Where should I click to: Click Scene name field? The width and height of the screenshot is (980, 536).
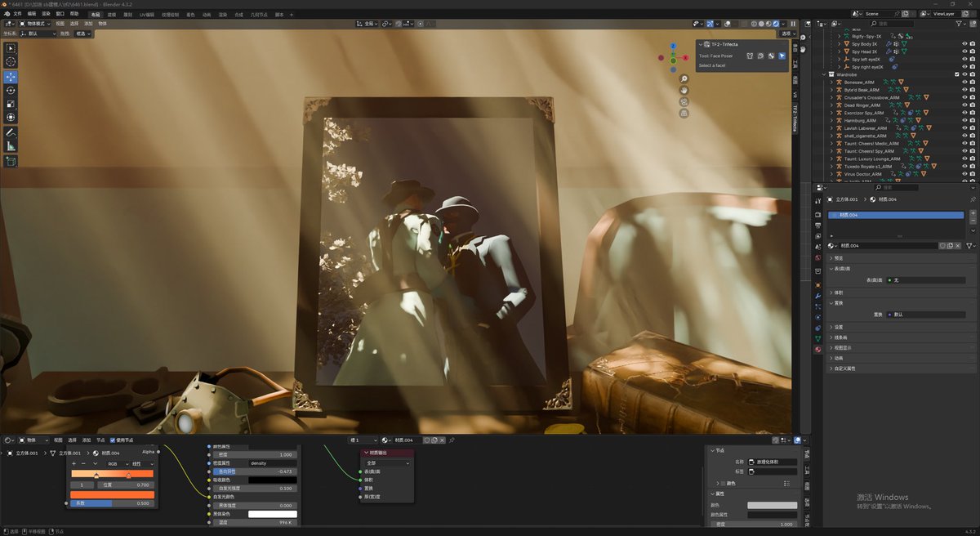[x=880, y=14]
